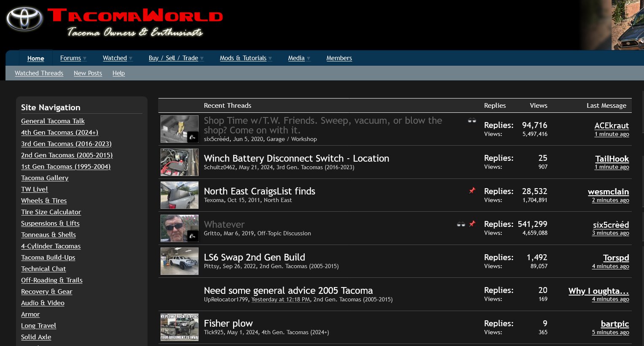Click the Shop Time thread thumbnail
This screenshot has width=644, height=346.
(x=180, y=129)
